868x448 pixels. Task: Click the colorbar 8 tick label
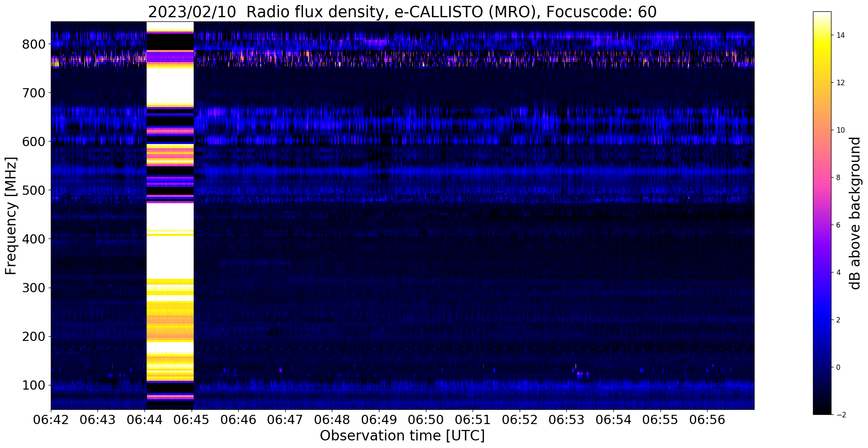pyautogui.click(x=838, y=178)
